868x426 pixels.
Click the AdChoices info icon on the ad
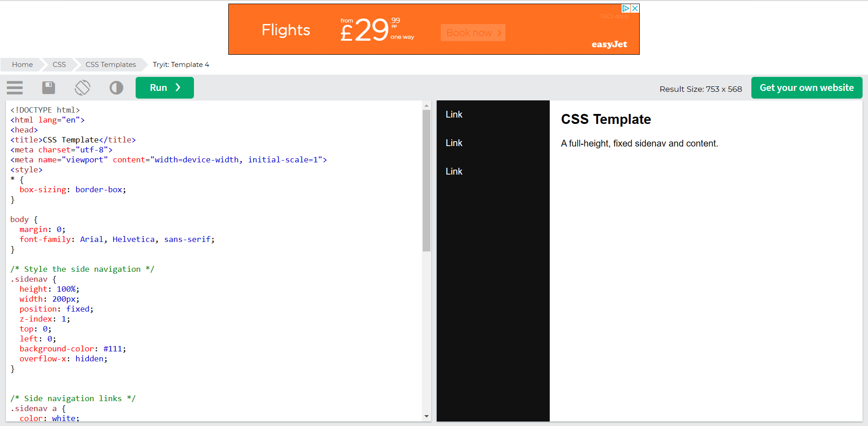tap(626, 8)
